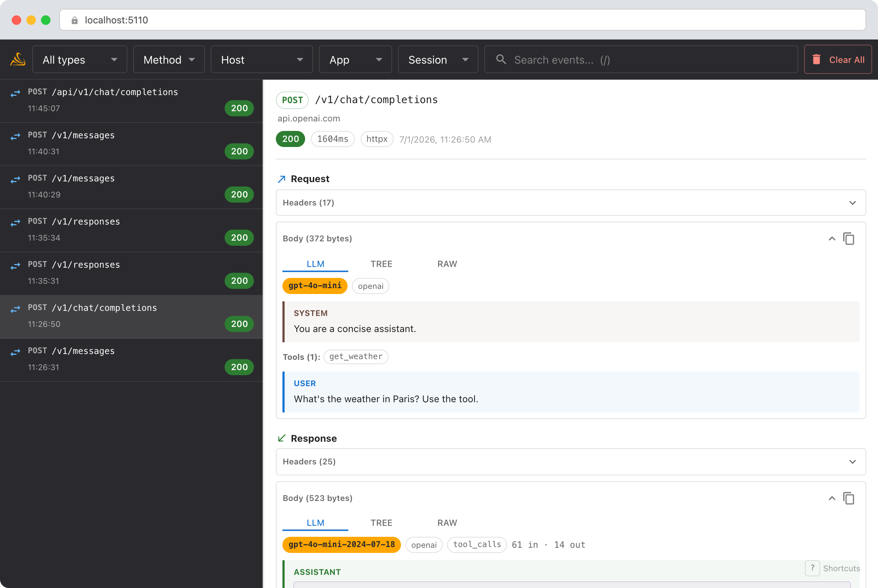878x588 pixels.
Task: Click the POST method badge in details header
Action: (292, 100)
